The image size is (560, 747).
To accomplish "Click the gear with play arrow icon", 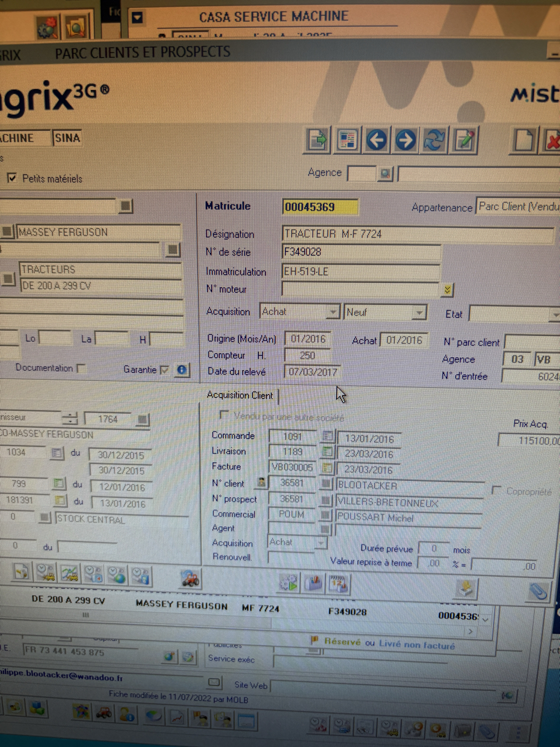I will (x=289, y=582).
